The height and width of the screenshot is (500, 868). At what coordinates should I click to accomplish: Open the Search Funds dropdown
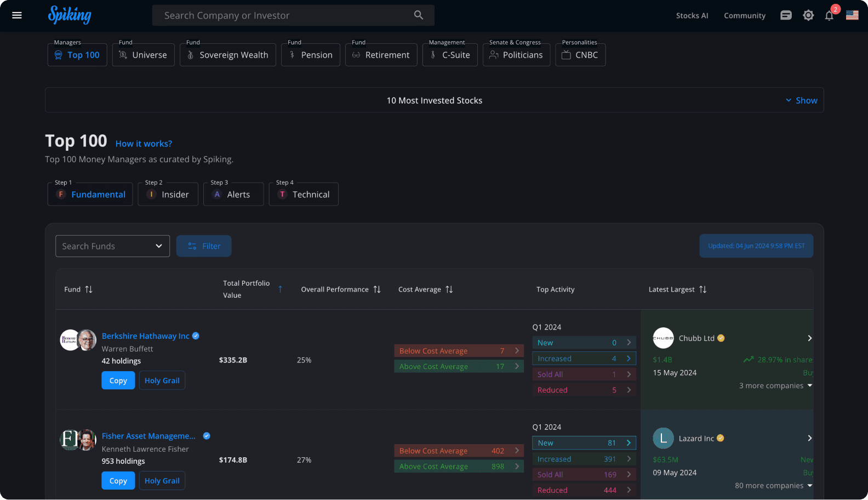(x=112, y=246)
